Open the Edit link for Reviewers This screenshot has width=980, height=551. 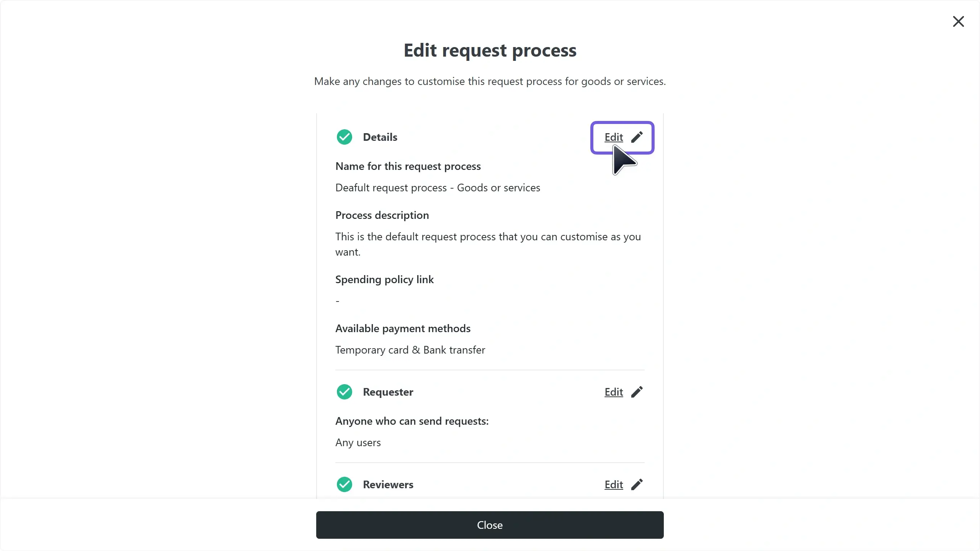point(614,484)
